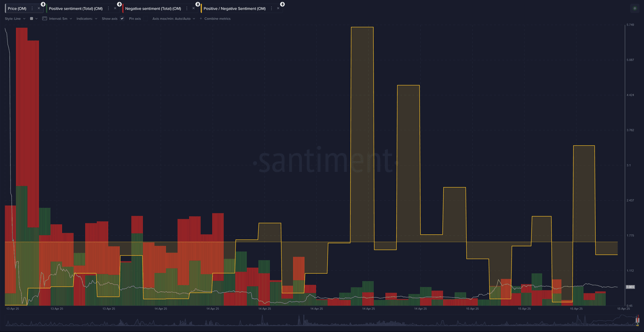Uncheck the Show axis checkbox
644x332 pixels.
point(122,18)
